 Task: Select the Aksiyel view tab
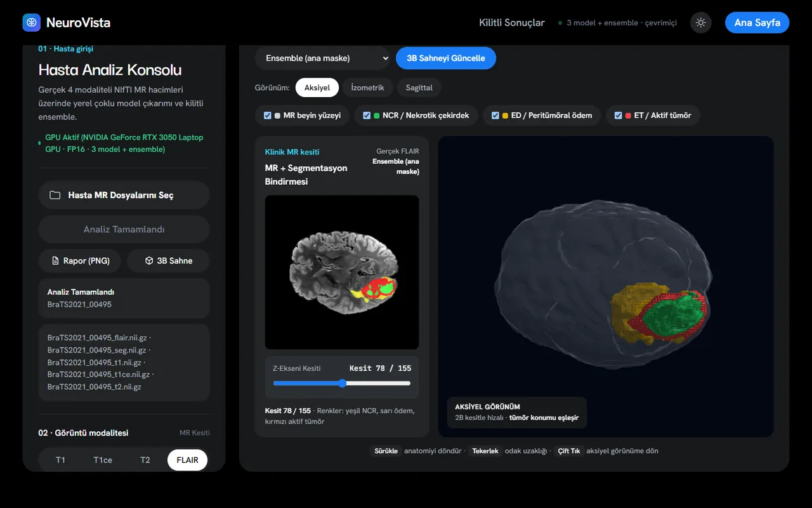pyautogui.click(x=317, y=88)
